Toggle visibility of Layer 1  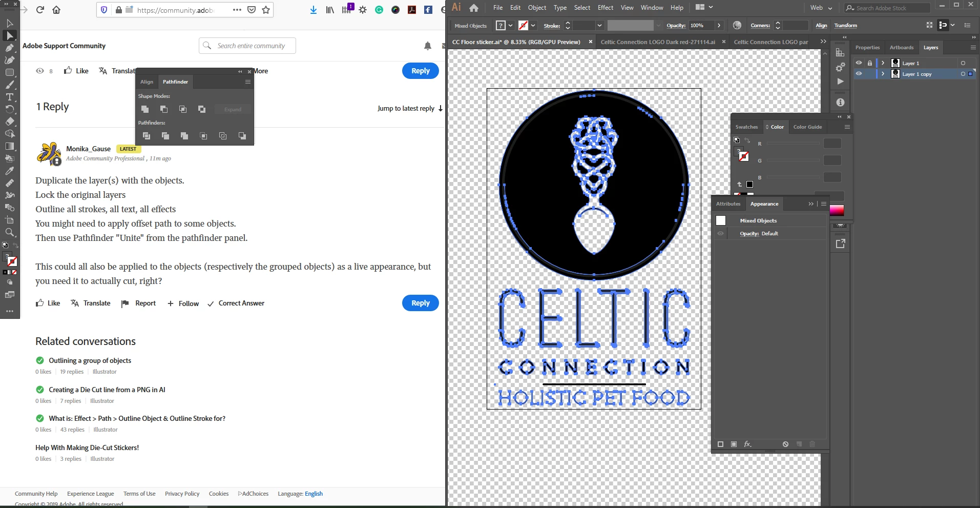click(859, 63)
